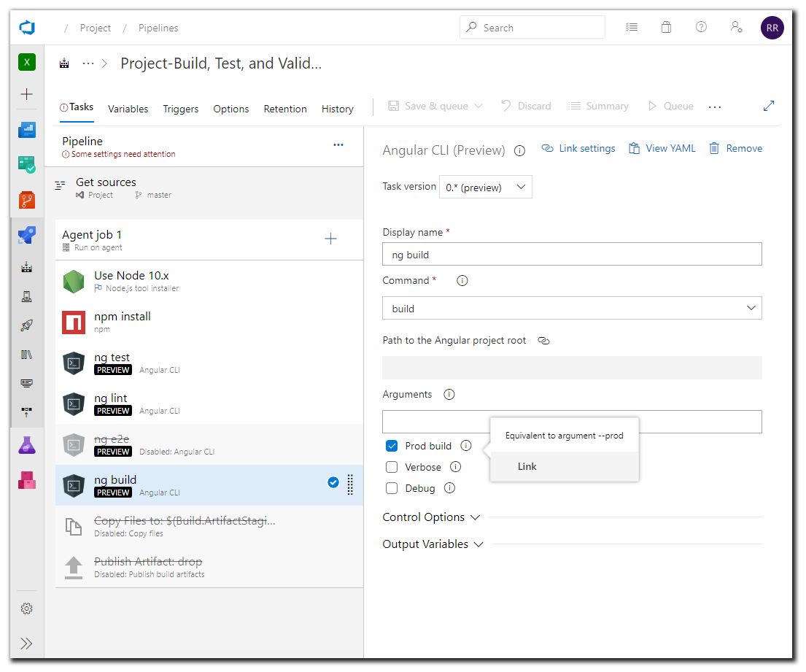Viewport: 806px width, 672px height.
Task: Show info icon next to Arguments
Action: point(449,394)
